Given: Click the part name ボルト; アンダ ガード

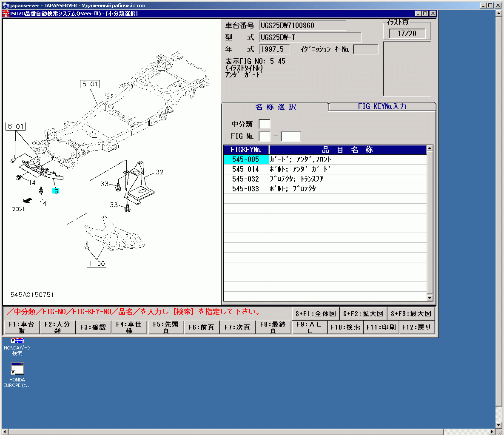Looking at the screenshot, I should point(300,169).
